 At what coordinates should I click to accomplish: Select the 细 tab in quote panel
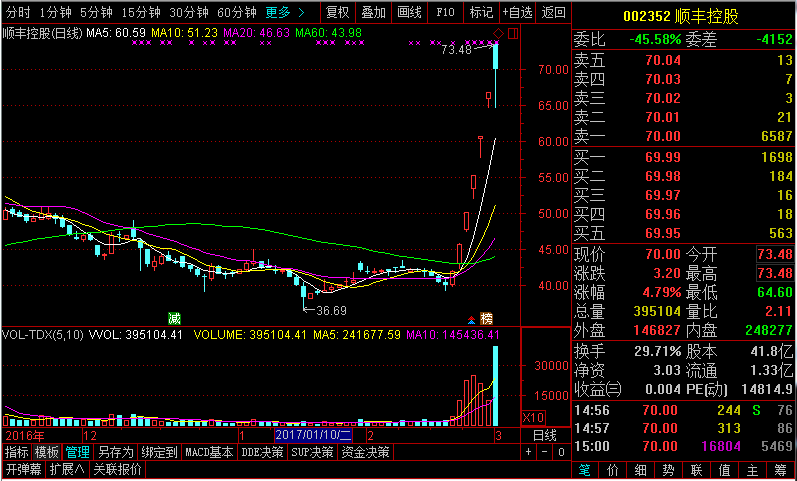(x=640, y=470)
